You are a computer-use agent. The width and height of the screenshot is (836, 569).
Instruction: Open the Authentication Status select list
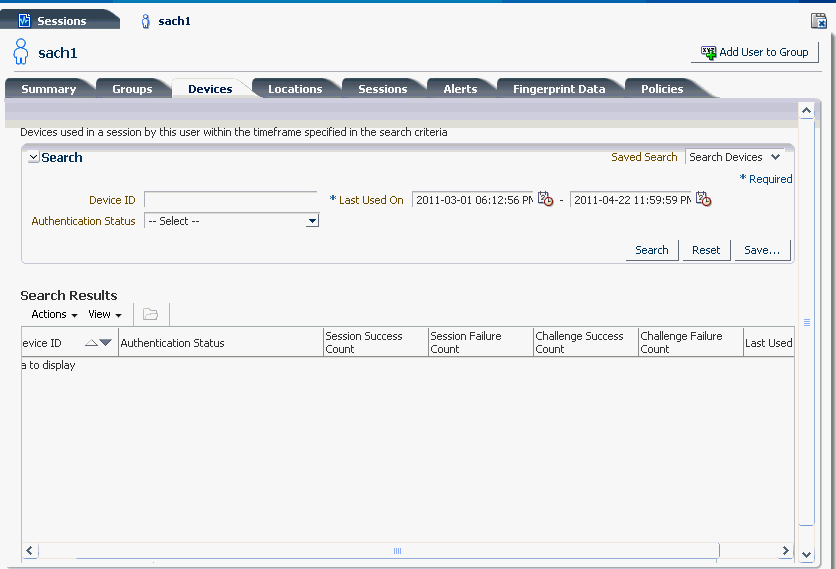tap(231, 221)
